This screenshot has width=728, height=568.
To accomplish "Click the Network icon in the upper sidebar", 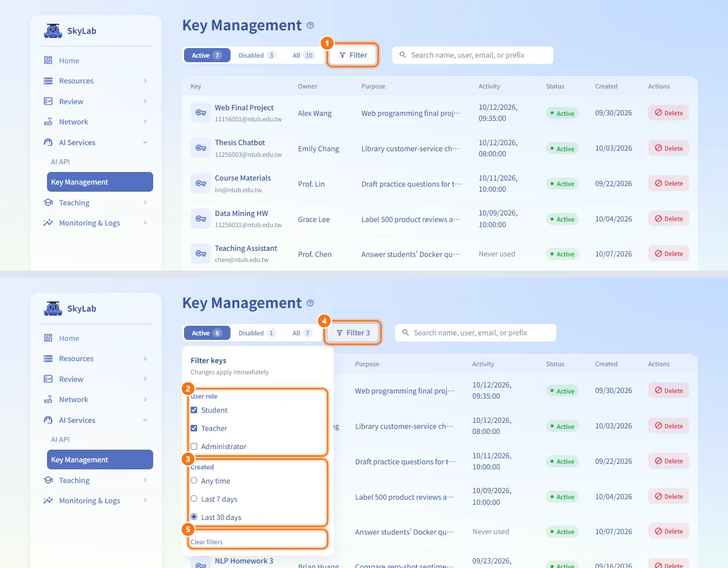I will click(x=48, y=122).
